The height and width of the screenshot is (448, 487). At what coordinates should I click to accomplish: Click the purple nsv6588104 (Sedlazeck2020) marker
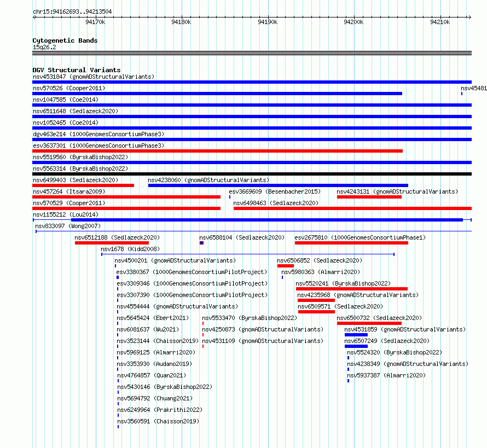[201, 243]
